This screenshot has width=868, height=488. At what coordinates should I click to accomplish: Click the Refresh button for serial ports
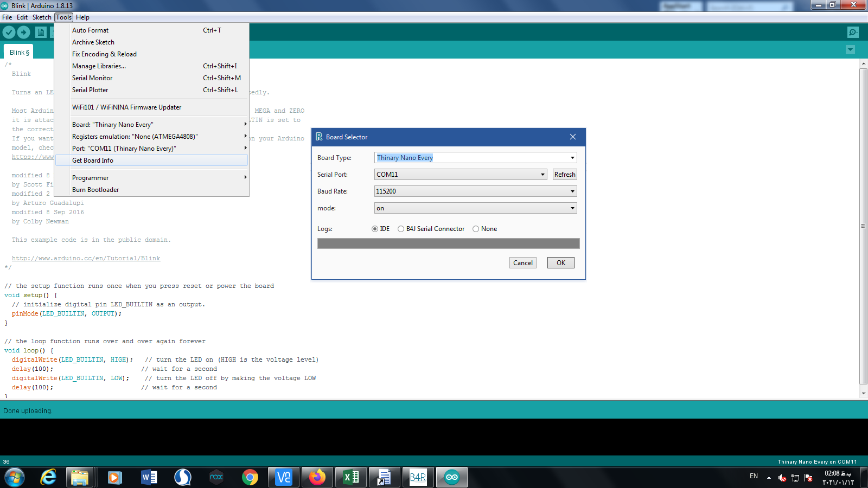[x=565, y=175]
